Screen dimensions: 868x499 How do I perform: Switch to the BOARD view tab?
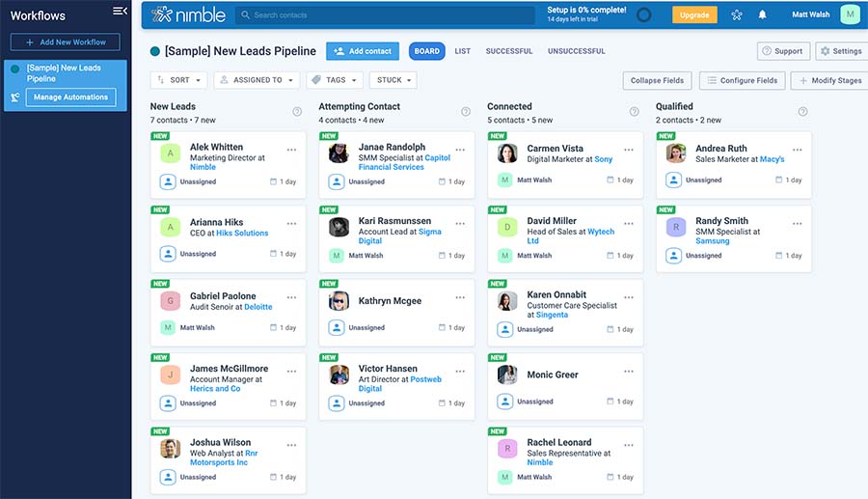427,51
